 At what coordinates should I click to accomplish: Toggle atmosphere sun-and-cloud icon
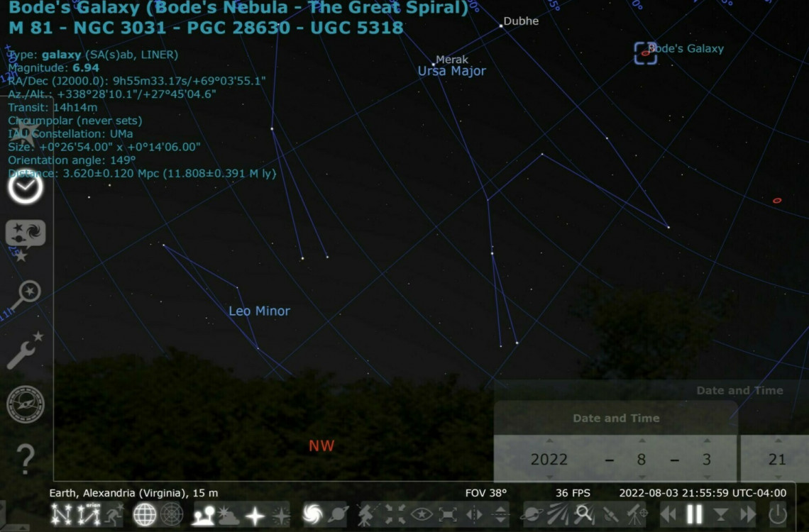pos(229,514)
